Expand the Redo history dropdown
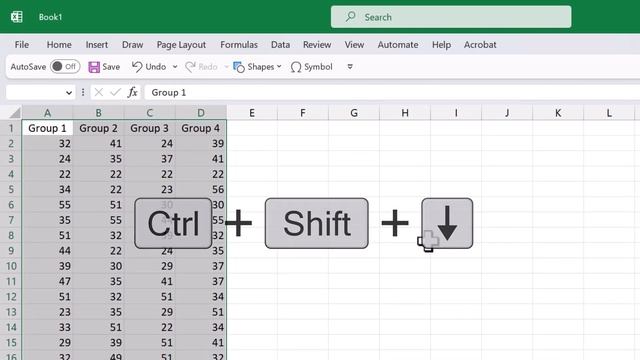The height and width of the screenshot is (360, 640). 226,67
